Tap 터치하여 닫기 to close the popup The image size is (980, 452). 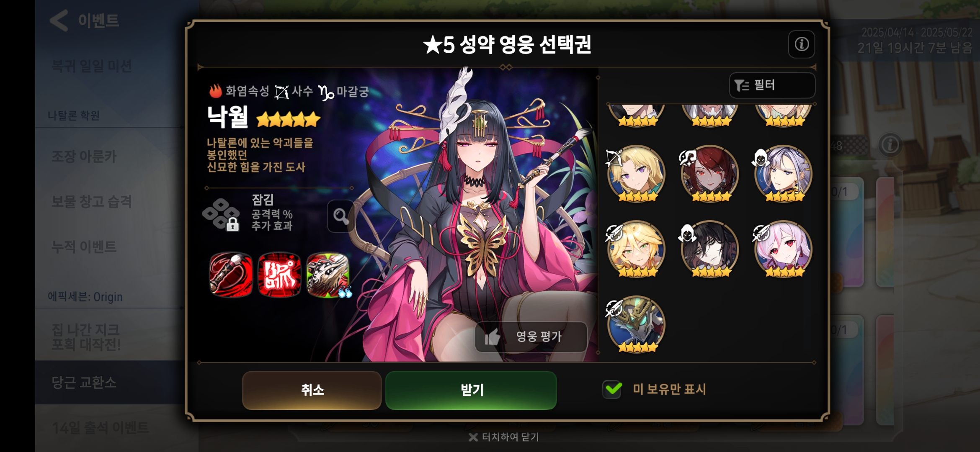(504, 437)
